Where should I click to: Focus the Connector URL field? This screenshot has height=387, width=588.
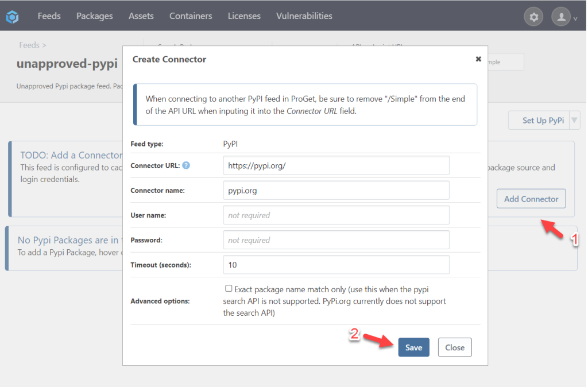(336, 165)
